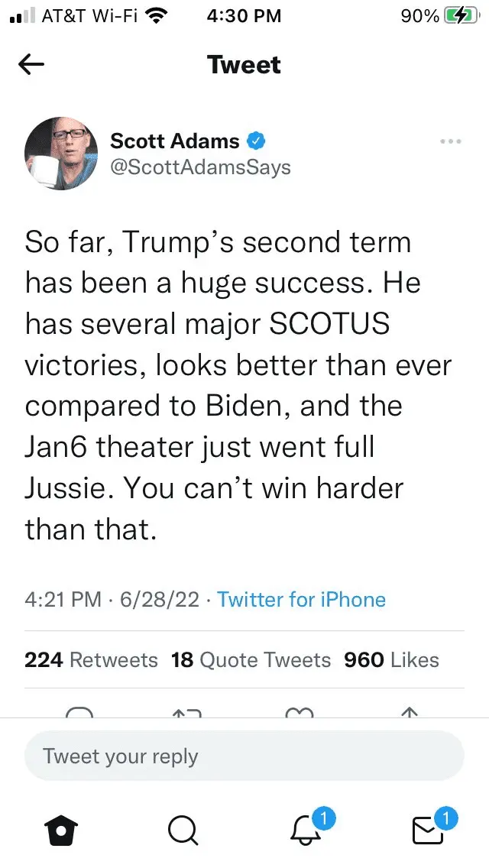View the 224 Retweets list
This screenshot has height=868, width=489.
coord(91,660)
